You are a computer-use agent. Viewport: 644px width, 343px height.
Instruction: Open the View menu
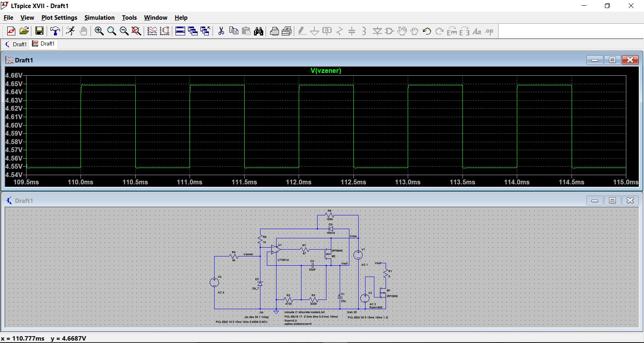(27, 18)
